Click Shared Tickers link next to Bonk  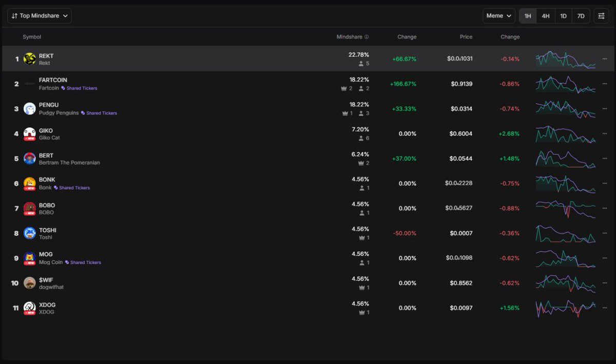pos(72,188)
